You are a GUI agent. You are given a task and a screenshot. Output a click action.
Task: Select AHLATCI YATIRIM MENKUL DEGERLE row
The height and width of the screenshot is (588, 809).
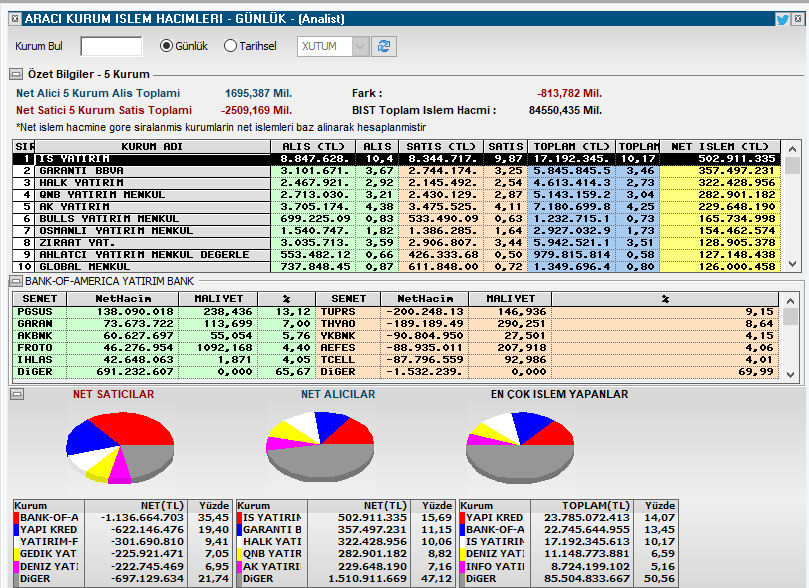[396, 254]
